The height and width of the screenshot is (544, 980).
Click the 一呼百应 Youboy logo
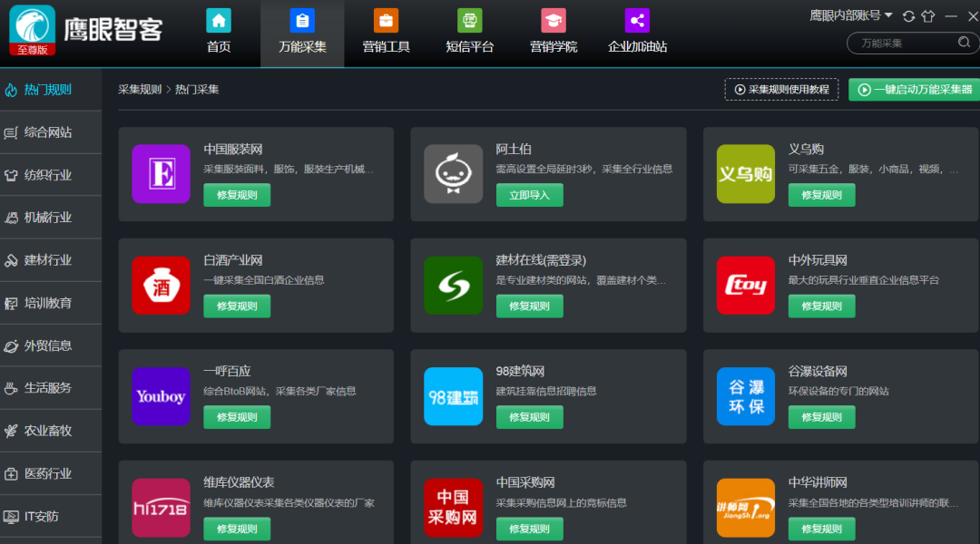point(162,396)
